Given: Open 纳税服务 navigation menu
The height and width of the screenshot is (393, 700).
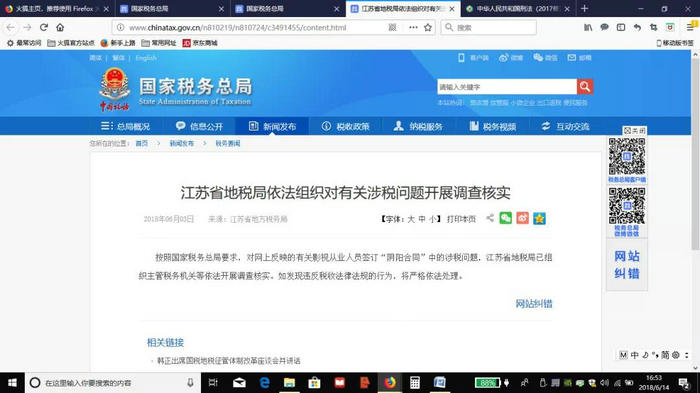Looking at the screenshot, I should (418, 126).
